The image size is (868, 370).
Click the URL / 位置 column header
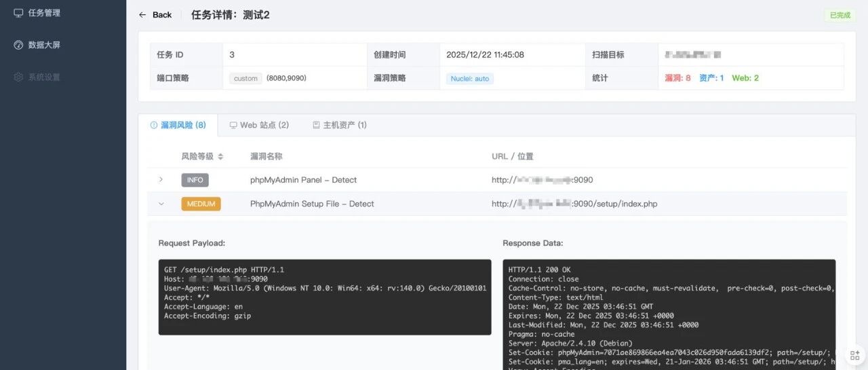(513, 157)
